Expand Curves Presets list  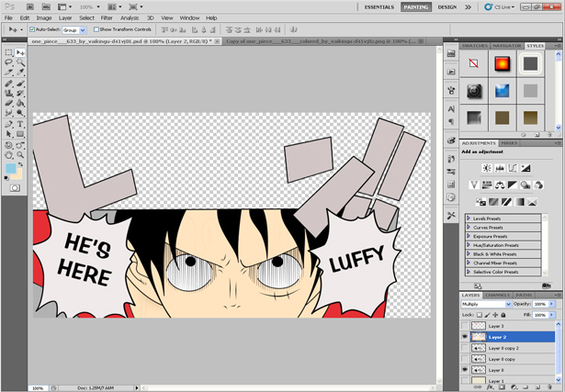469,227
